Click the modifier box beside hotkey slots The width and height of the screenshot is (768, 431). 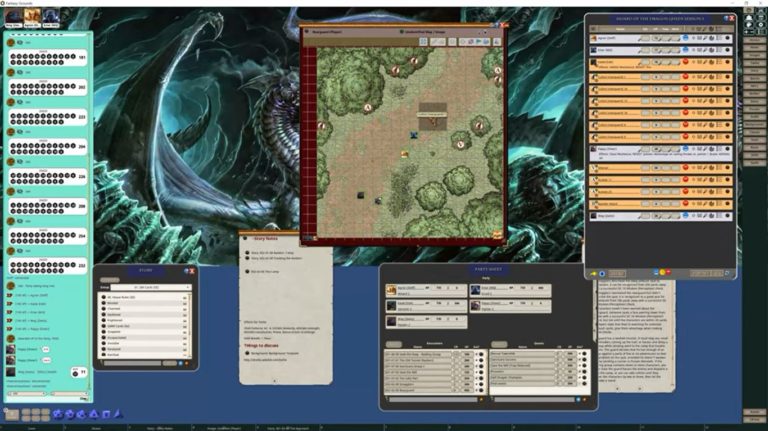click(x=12, y=415)
